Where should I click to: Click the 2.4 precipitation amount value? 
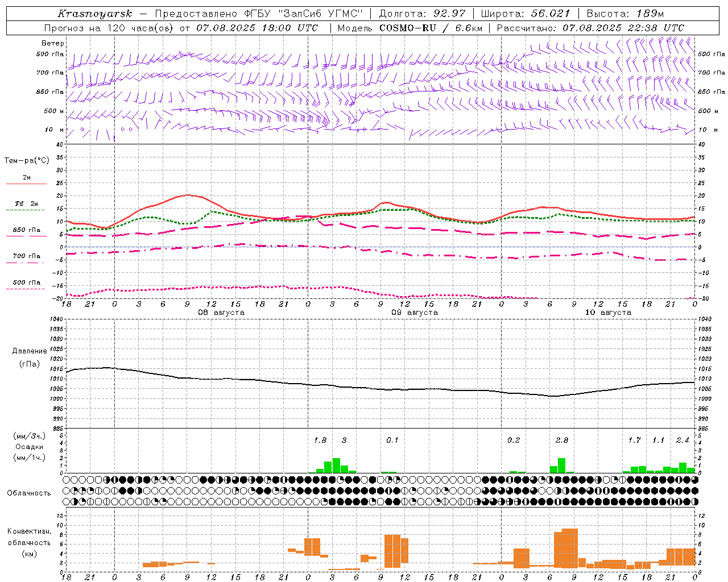682,440
